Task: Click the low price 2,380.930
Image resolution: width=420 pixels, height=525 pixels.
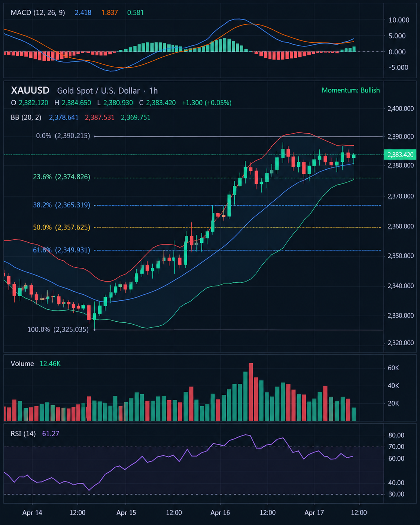Action: (x=118, y=103)
